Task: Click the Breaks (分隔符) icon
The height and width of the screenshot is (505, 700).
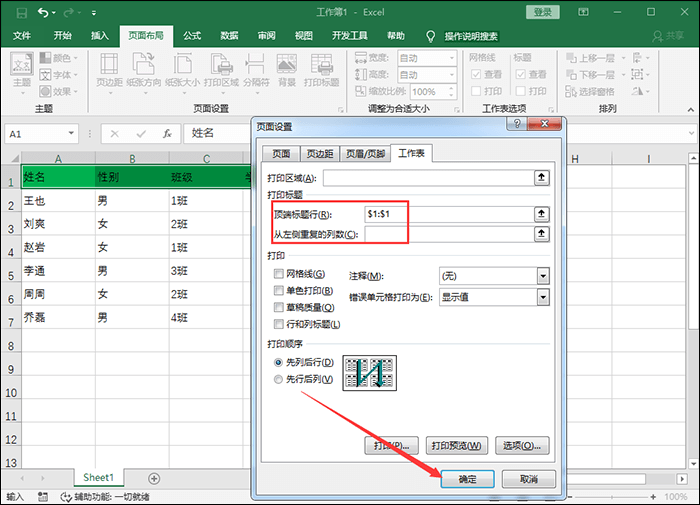Action: [255, 64]
